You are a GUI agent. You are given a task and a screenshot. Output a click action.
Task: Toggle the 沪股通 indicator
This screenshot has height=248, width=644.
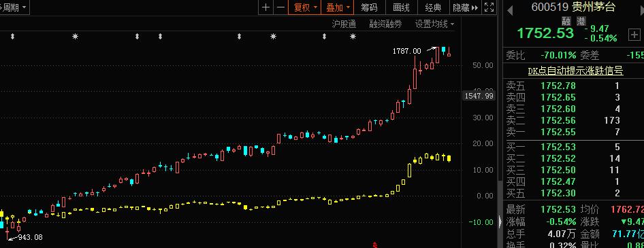click(344, 24)
